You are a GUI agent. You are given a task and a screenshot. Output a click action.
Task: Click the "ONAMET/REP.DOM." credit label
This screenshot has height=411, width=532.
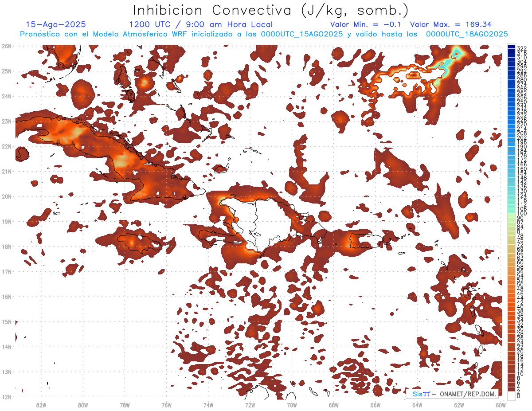tap(467, 394)
